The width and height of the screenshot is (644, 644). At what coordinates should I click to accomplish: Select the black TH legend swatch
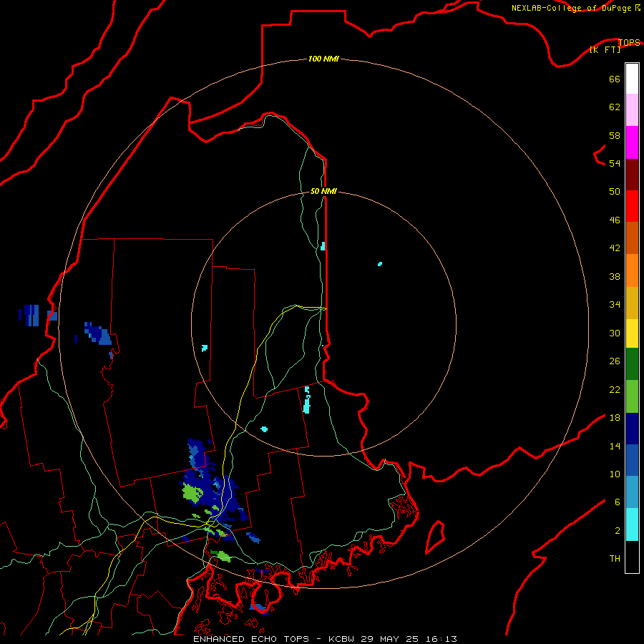click(x=632, y=557)
